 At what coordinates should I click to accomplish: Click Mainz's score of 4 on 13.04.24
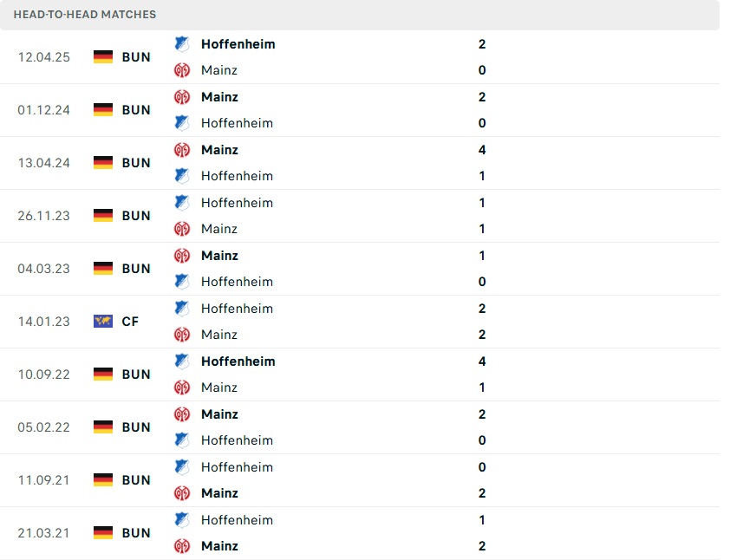[482, 150]
